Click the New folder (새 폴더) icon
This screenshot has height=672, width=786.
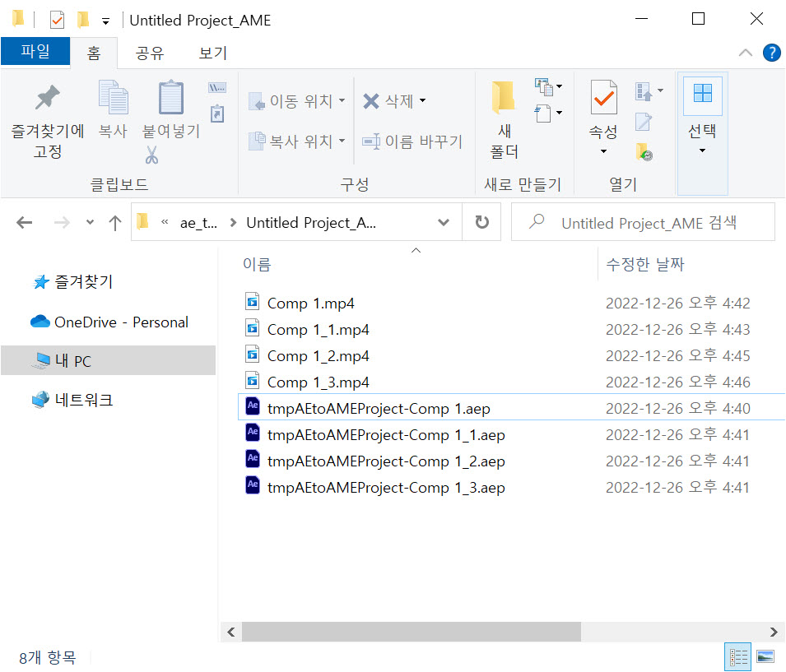pyautogui.click(x=504, y=97)
